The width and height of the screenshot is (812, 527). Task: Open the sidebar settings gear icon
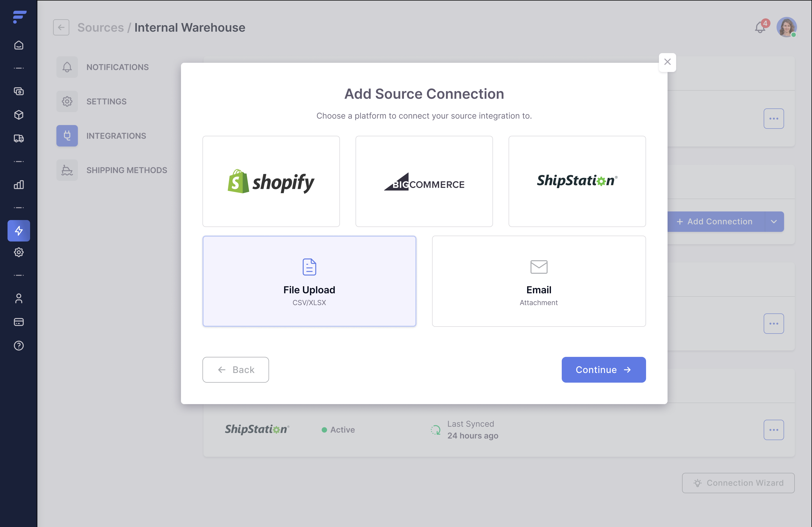tap(19, 252)
